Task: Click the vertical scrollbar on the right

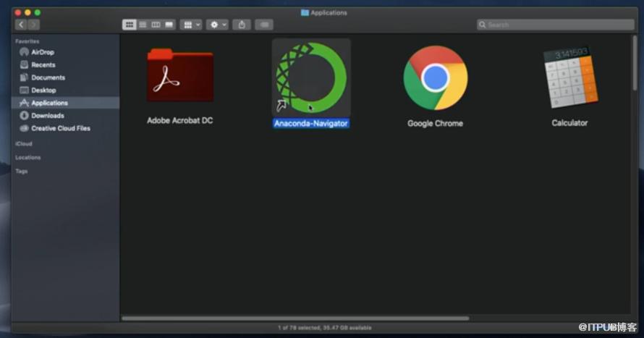Action: pyautogui.click(x=635, y=62)
